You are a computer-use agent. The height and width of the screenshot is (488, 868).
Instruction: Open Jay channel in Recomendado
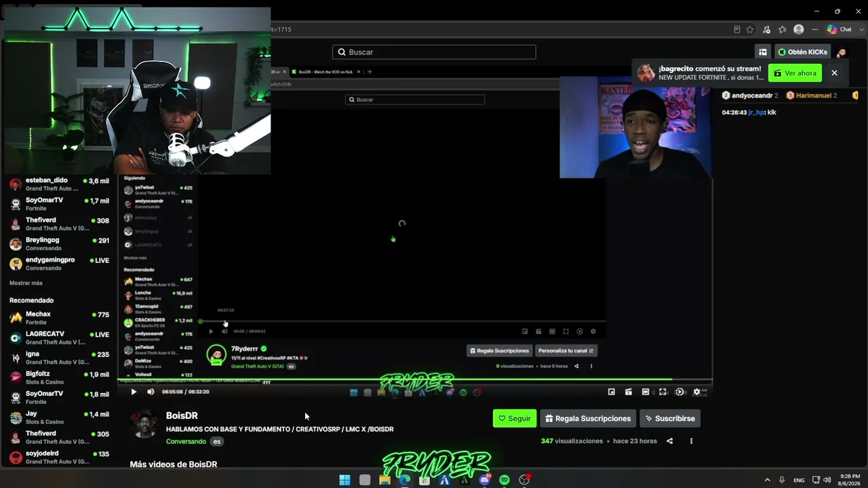click(59, 418)
